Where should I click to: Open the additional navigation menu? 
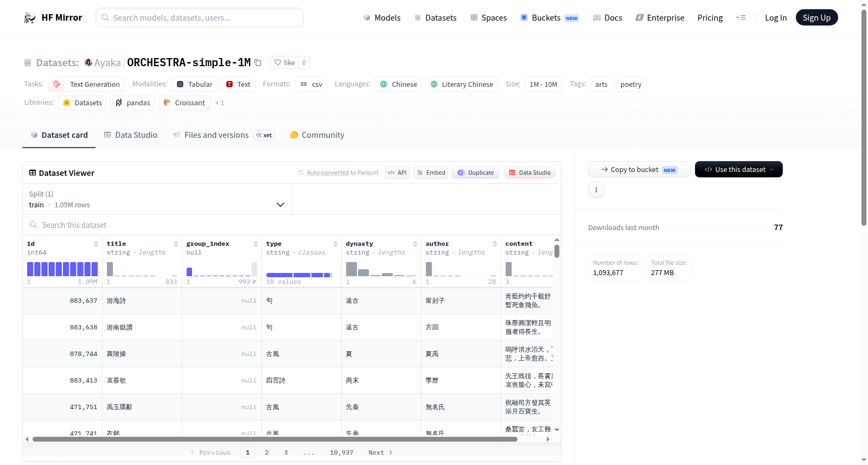tap(741, 18)
